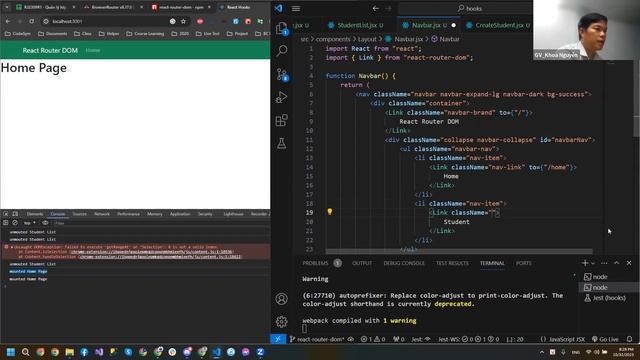Switch to the DEBUG CONSOLE tab

[x=404, y=263]
